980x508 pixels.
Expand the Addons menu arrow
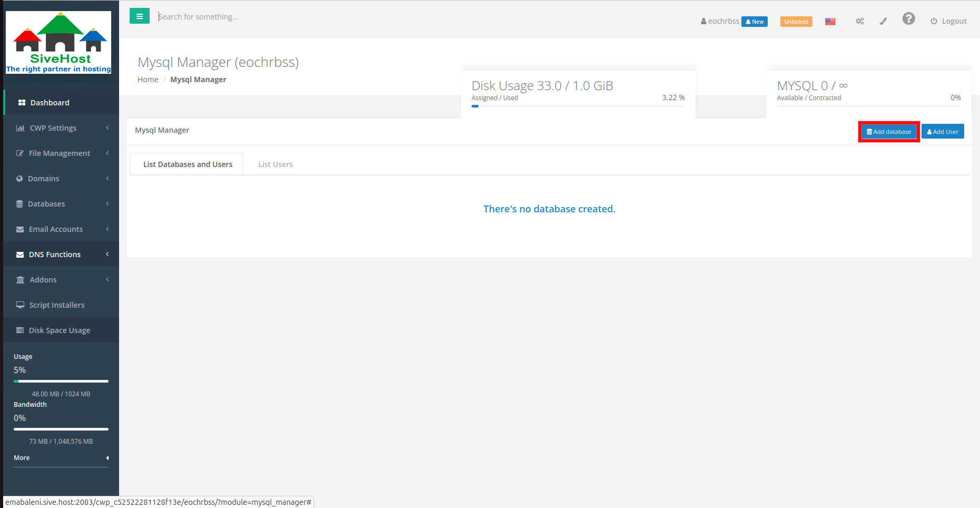[107, 280]
